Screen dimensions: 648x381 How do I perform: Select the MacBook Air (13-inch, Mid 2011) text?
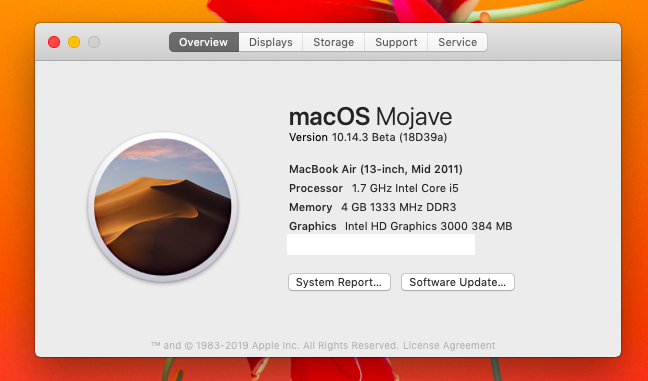[376, 169]
